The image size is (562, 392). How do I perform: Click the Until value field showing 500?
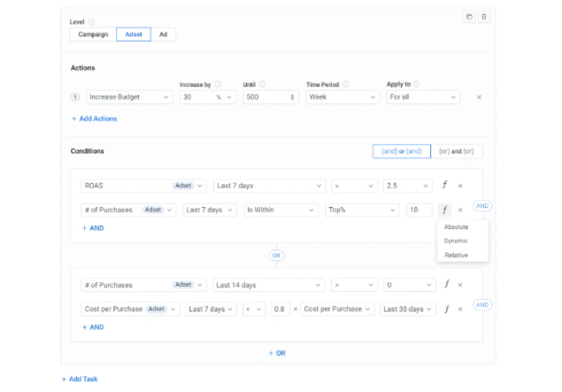click(266, 97)
